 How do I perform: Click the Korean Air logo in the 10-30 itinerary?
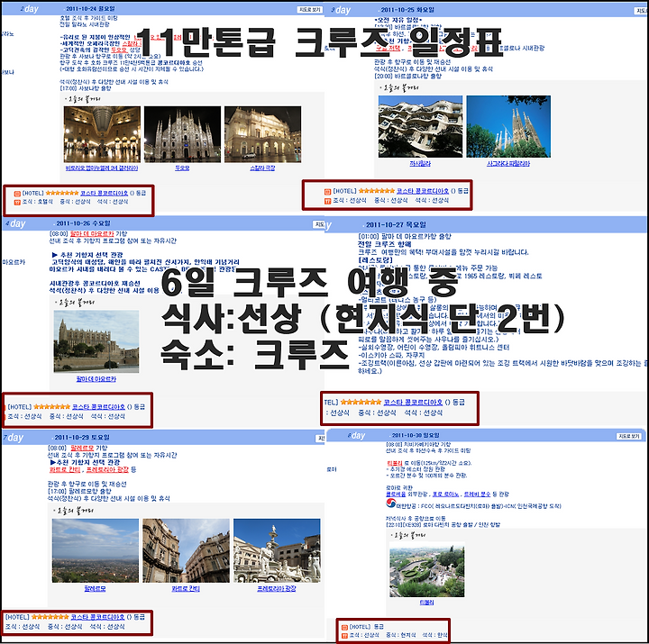pyautogui.click(x=390, y=503)
